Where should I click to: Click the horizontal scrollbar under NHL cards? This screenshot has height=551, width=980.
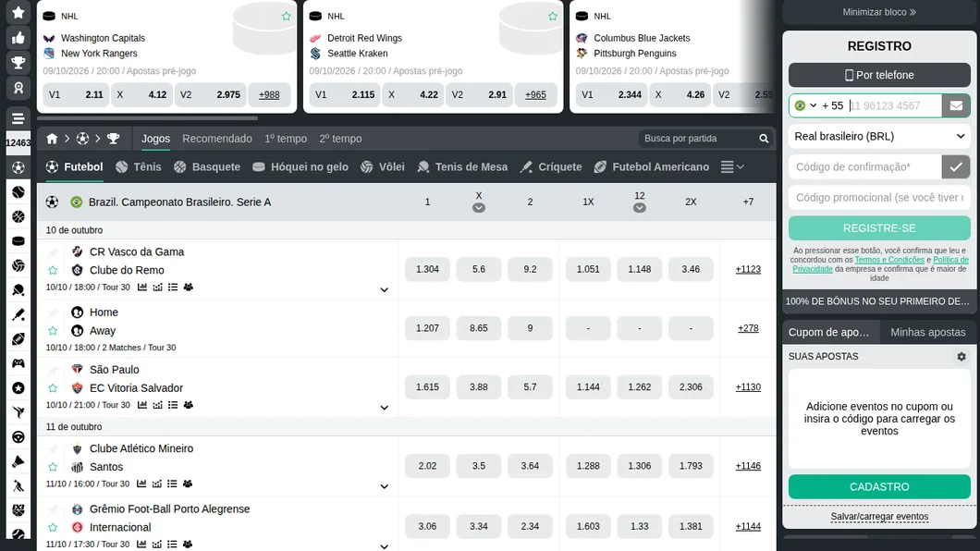tap(148, 117)
